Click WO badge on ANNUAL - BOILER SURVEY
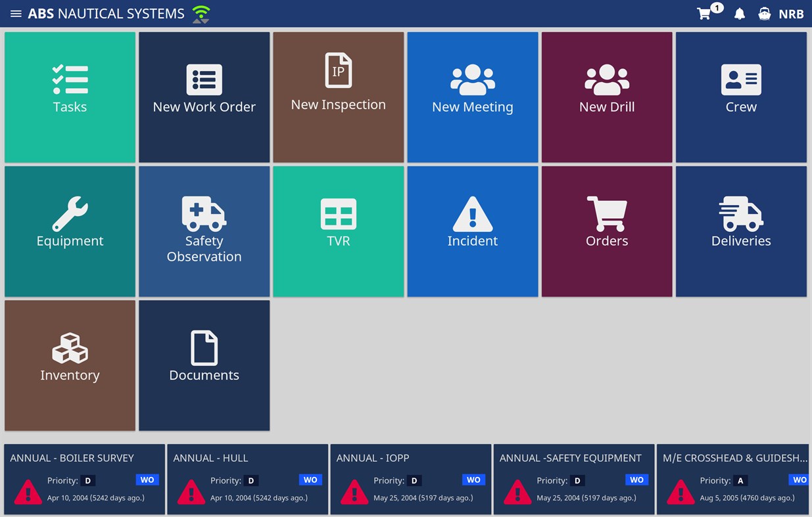This screenshot has width=812, height=517. point(147,480)
